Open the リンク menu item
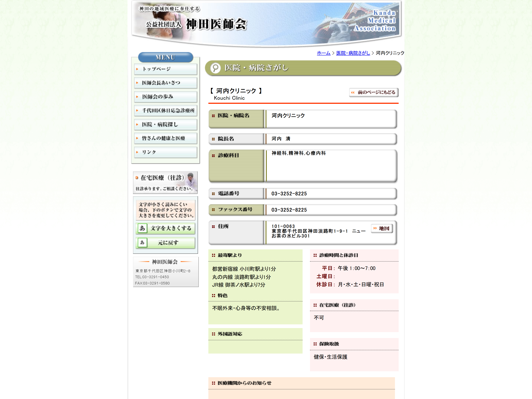Viewport: 532px width, 399px height. 166,152
